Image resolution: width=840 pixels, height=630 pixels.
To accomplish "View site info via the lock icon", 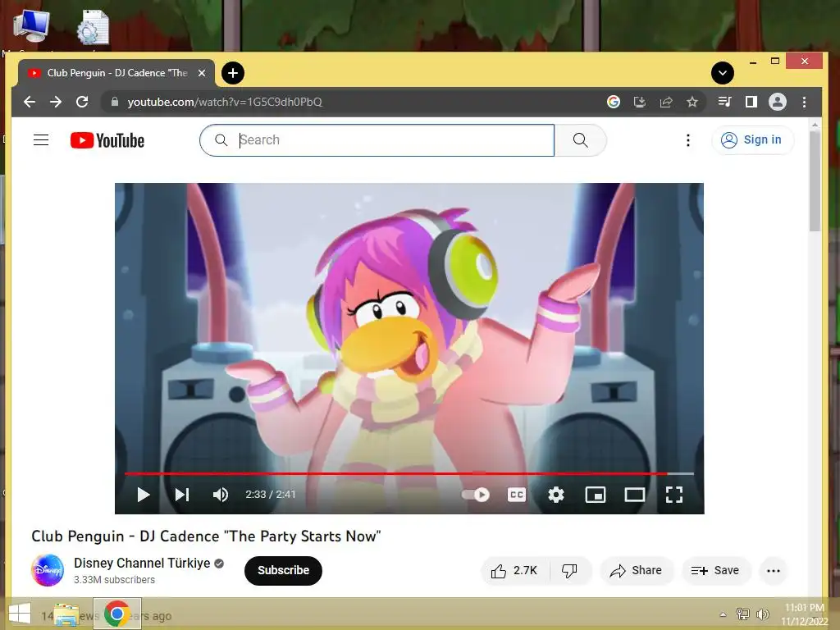I will coord(114,102).
